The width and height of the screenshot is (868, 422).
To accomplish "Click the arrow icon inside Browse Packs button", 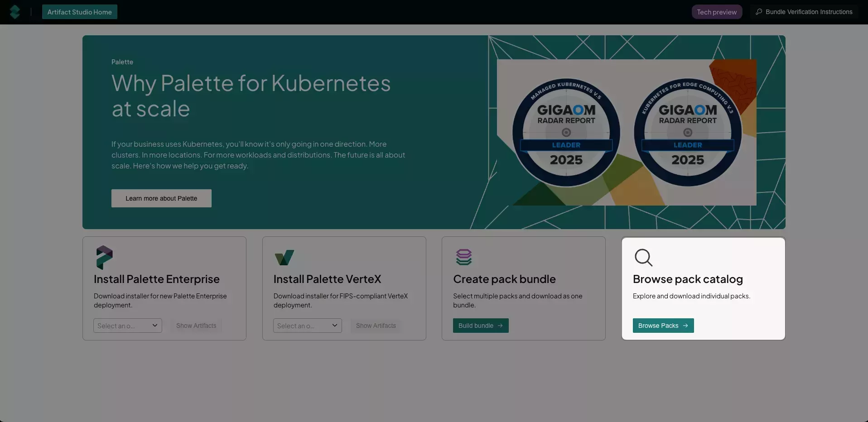I will pos(685,325).
